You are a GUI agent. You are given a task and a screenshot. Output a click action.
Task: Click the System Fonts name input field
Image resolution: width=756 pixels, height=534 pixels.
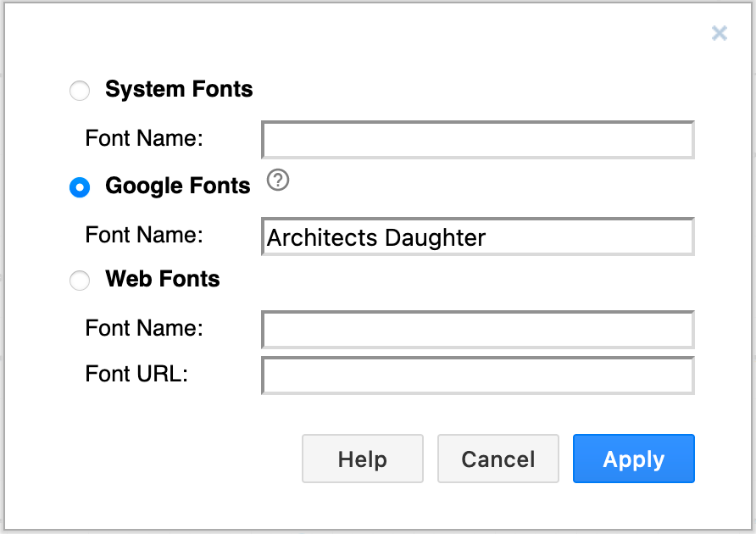476,140
